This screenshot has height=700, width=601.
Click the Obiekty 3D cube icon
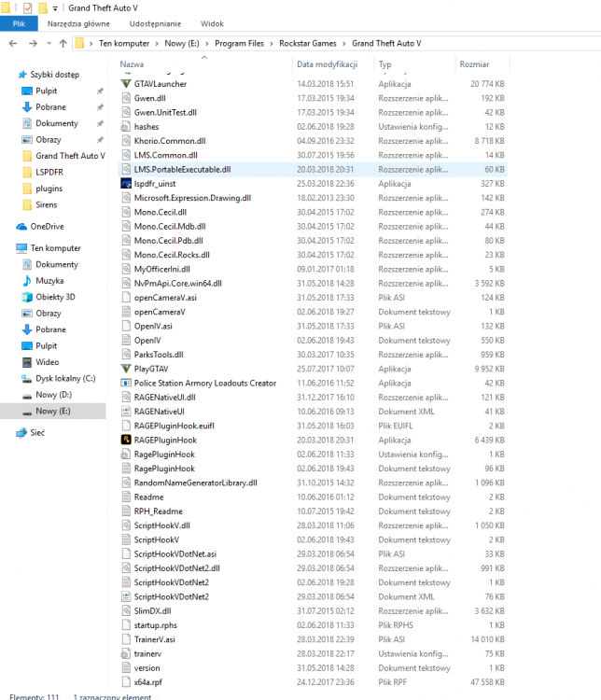pos(27,297)
